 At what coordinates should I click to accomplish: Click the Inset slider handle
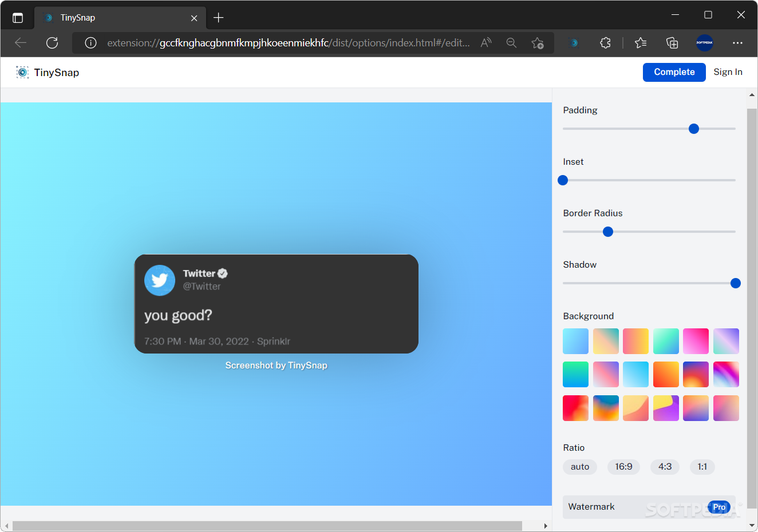click(563, 180)
